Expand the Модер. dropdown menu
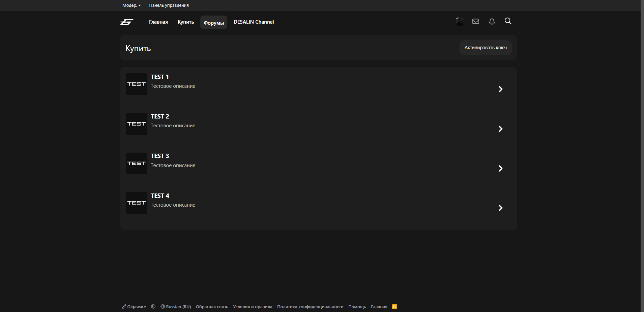The width and height of the screenshot is (644, 312). click(x=131, y=5)
